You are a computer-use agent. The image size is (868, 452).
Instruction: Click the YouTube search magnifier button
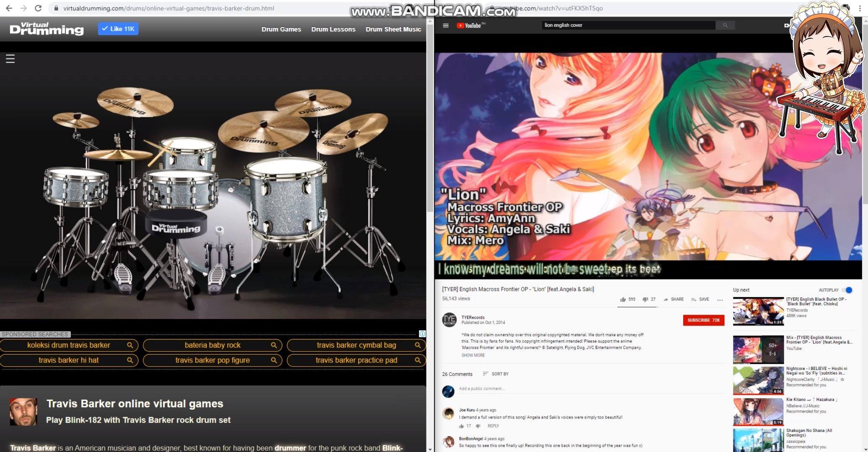[725, 25]
